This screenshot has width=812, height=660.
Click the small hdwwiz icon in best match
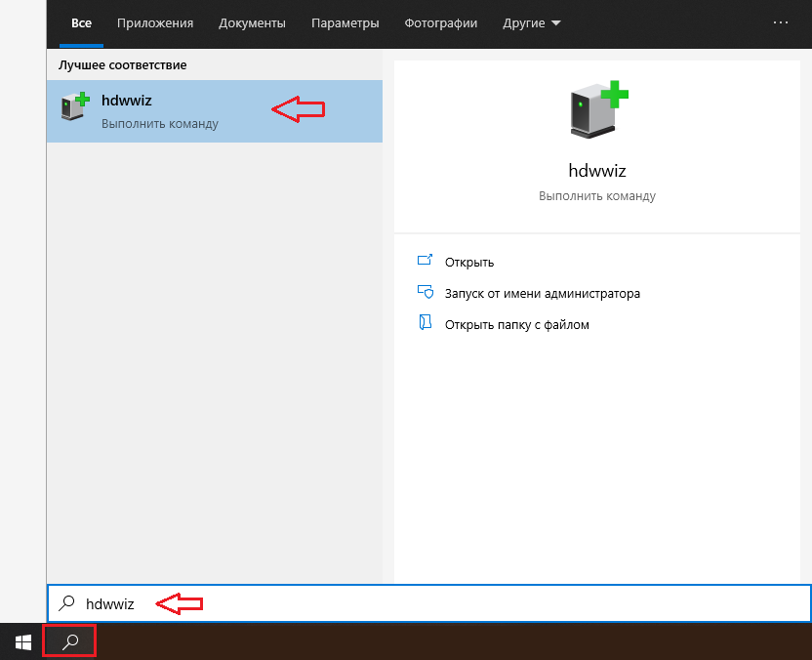(x=74, y=108)
